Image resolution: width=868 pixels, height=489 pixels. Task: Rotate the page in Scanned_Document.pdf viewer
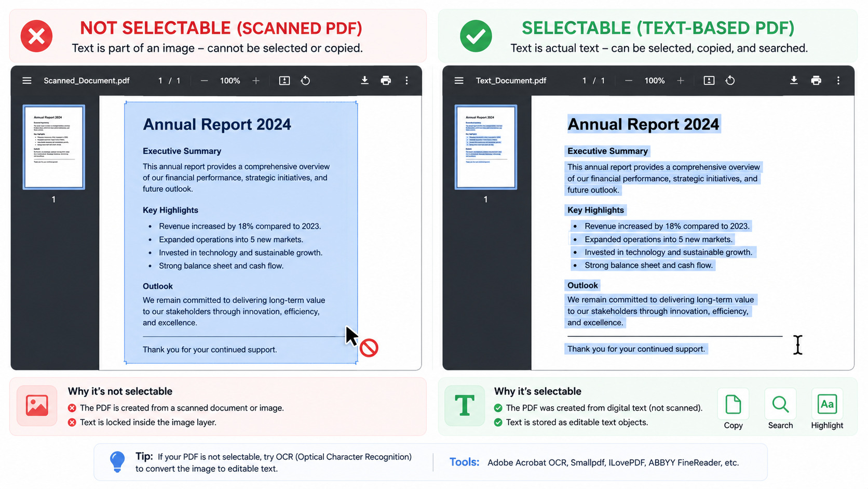point(305,81)
